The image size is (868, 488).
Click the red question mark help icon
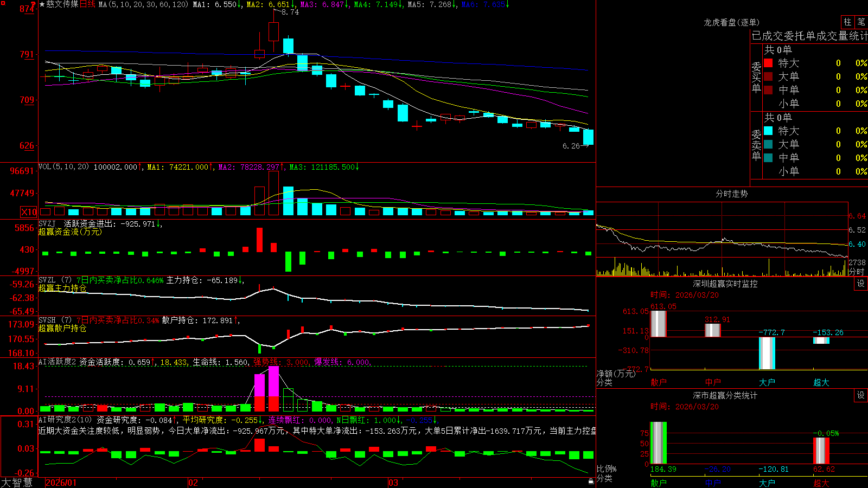pyautogui.click(x=33, y=4)
